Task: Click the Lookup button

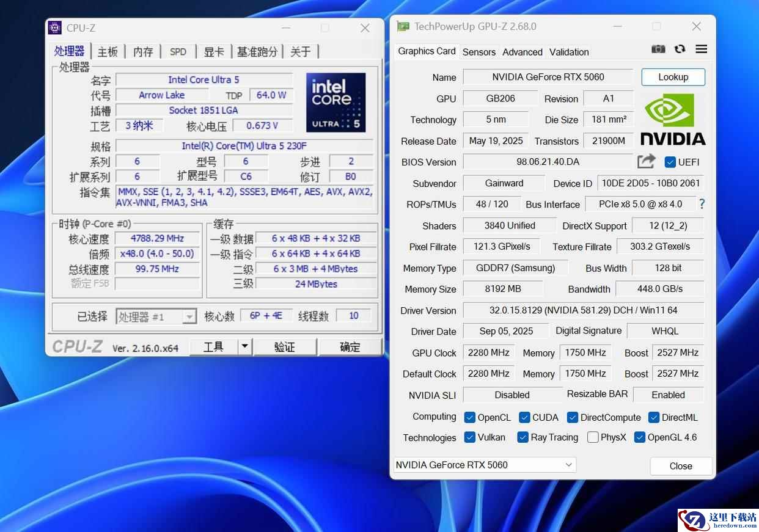Action: 673,77
